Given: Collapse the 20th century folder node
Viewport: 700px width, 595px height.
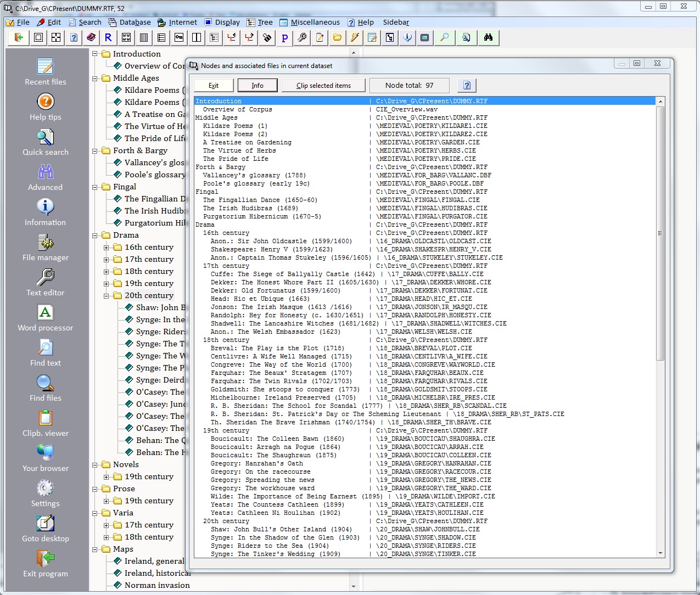Looking at the screenshot, I should (107, 296).
